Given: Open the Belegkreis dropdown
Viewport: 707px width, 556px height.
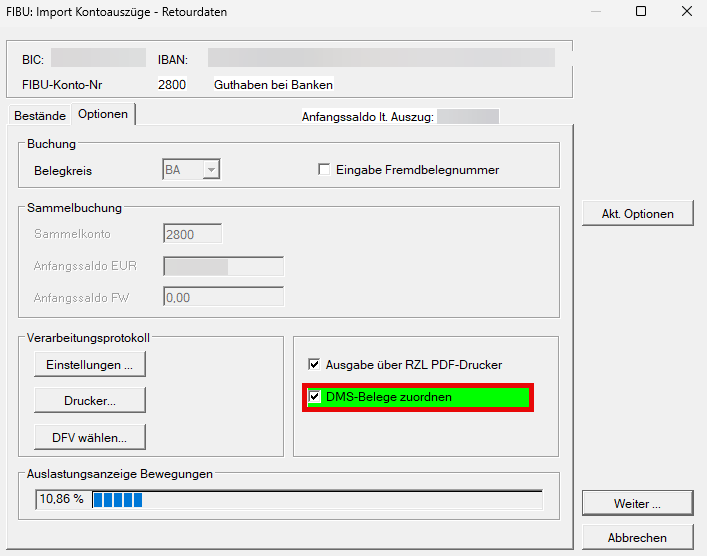Looking at the screenshot, I should coord(210,170).
